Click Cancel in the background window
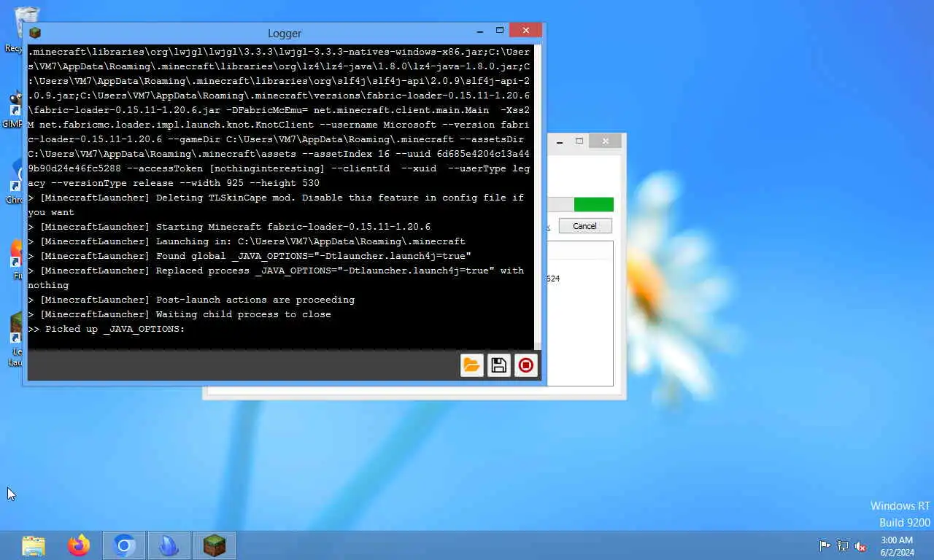The image size is (934, 560). (x=584, y=226)
